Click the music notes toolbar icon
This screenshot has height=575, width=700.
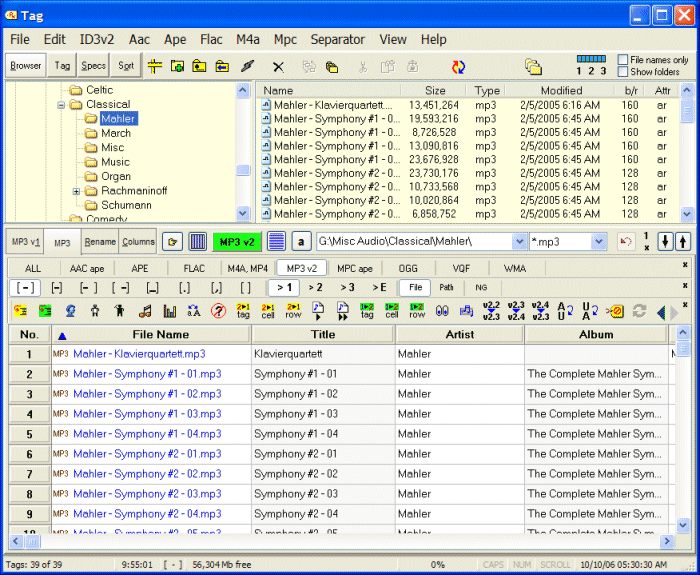(x=145, y=311)
